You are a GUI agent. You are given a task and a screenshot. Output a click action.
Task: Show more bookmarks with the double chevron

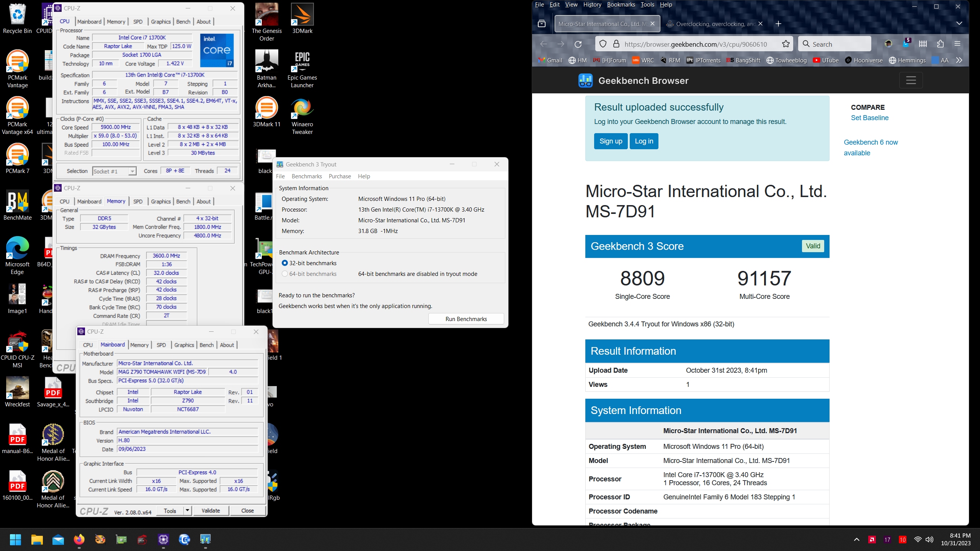[x=959, y=60]
